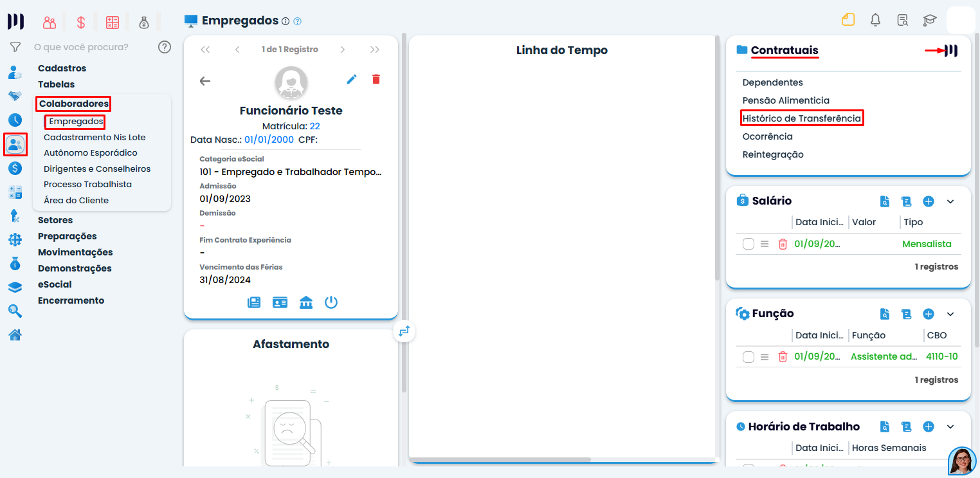Select the red dollar sign icon in the top bar
Image resolution: width=980 pixels, height=478 pixels.
[x=81, y=23]
